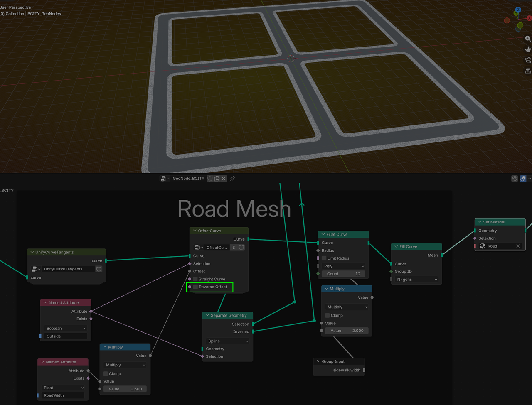Open the N-gons dropdown in Fill Curve
This screenshot has height=405, width=532.
tap(416, 280)
